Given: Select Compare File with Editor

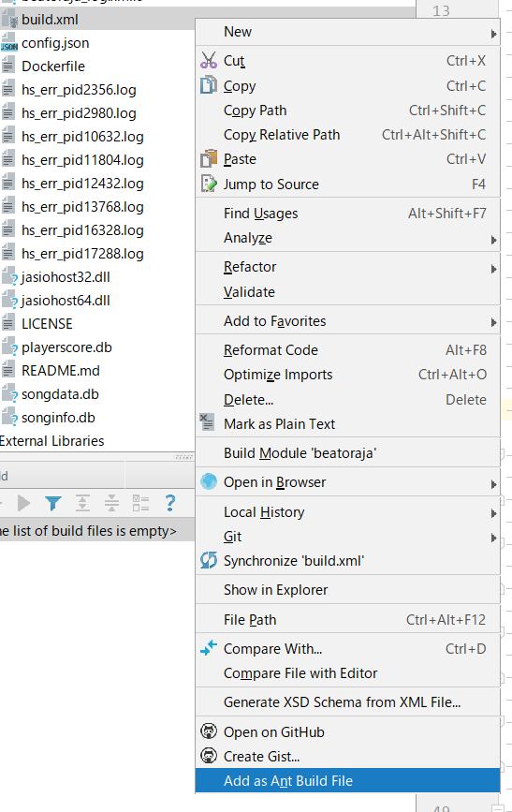Looking at the screenshot, I should 347,673.
